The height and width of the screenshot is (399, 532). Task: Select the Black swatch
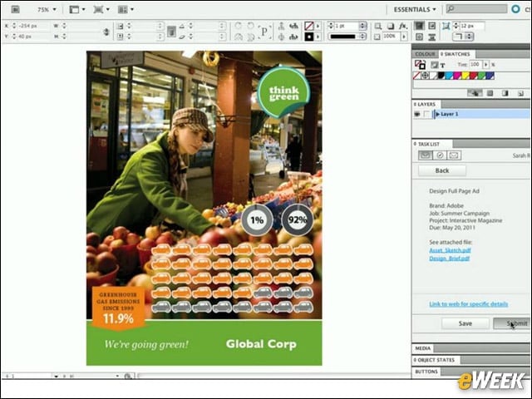(441, 76)
